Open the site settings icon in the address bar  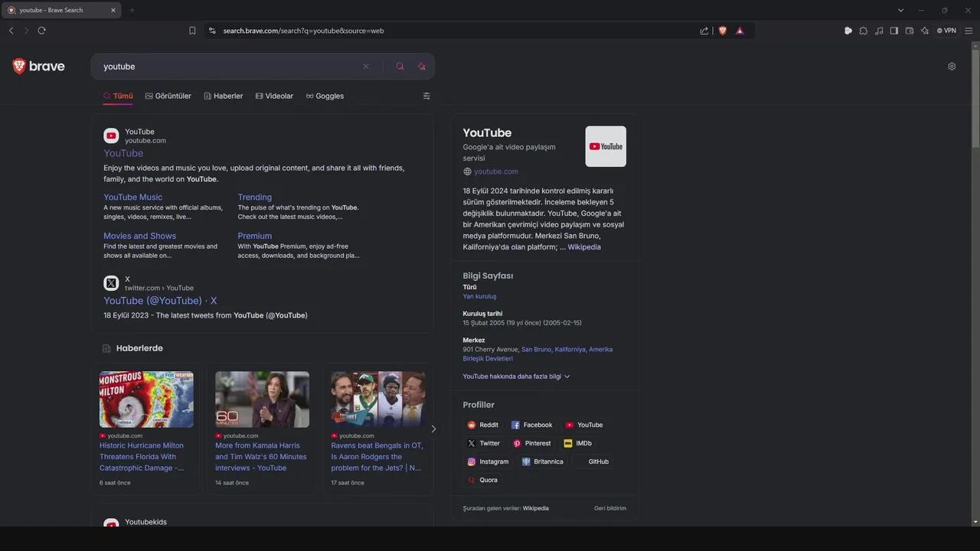212,31
